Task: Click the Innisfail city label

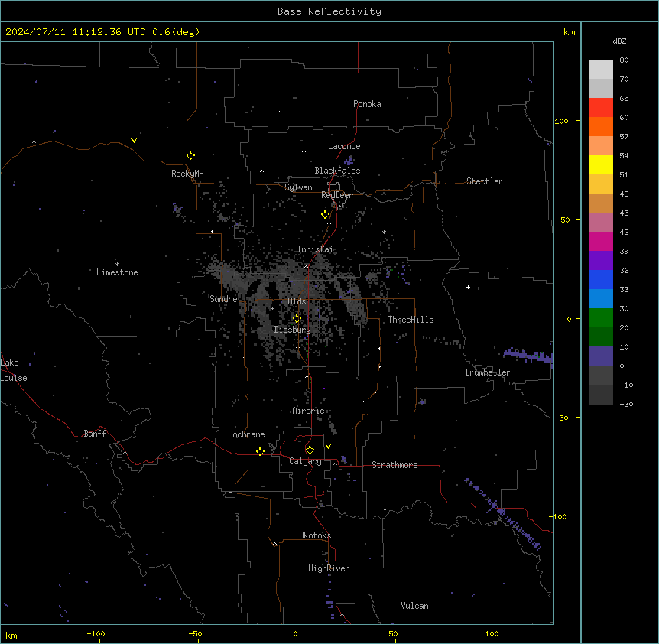Action: click(x=317, y=249)
